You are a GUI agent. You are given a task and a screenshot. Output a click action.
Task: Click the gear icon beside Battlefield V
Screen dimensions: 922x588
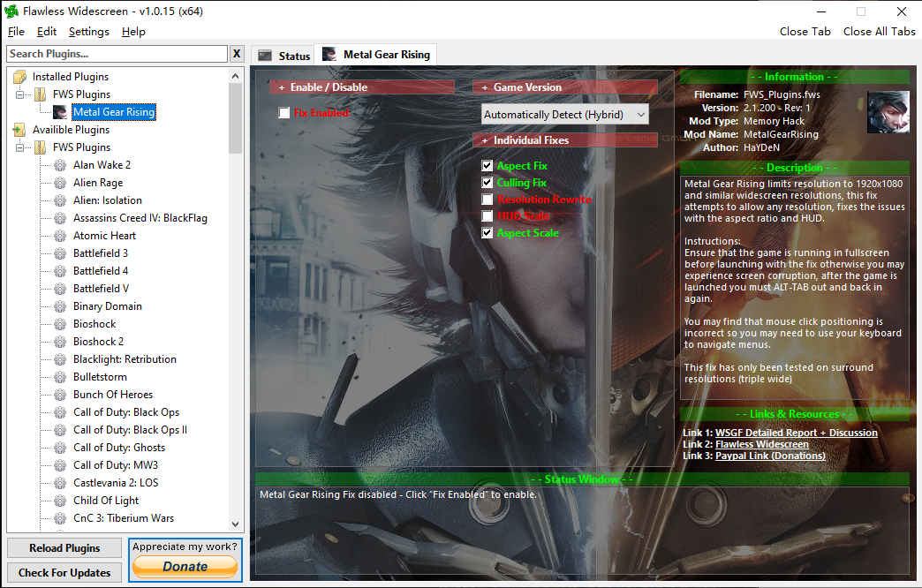(x=60, y=289)
